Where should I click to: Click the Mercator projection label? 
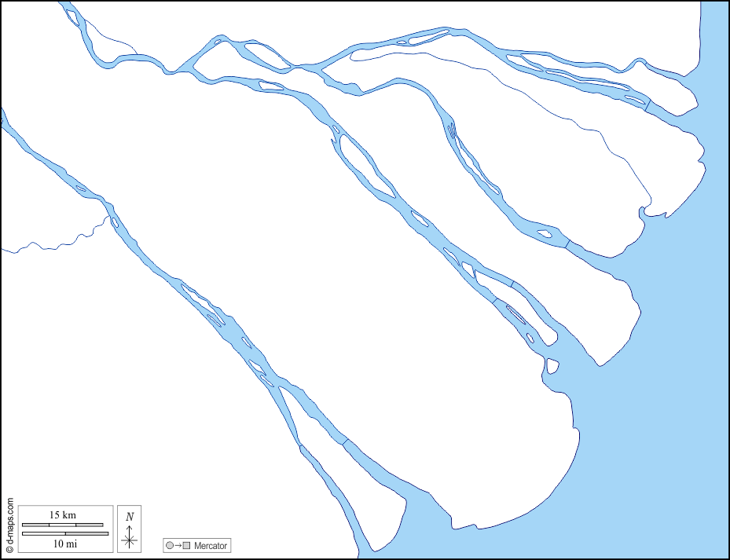211,546
